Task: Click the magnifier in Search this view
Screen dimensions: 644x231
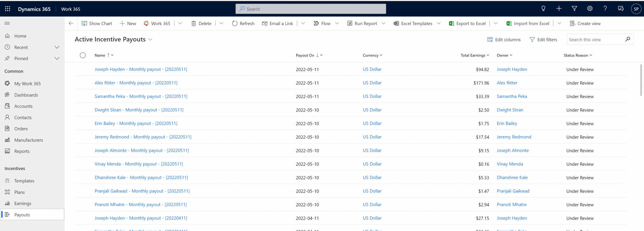Action: (x=628, y=39)
